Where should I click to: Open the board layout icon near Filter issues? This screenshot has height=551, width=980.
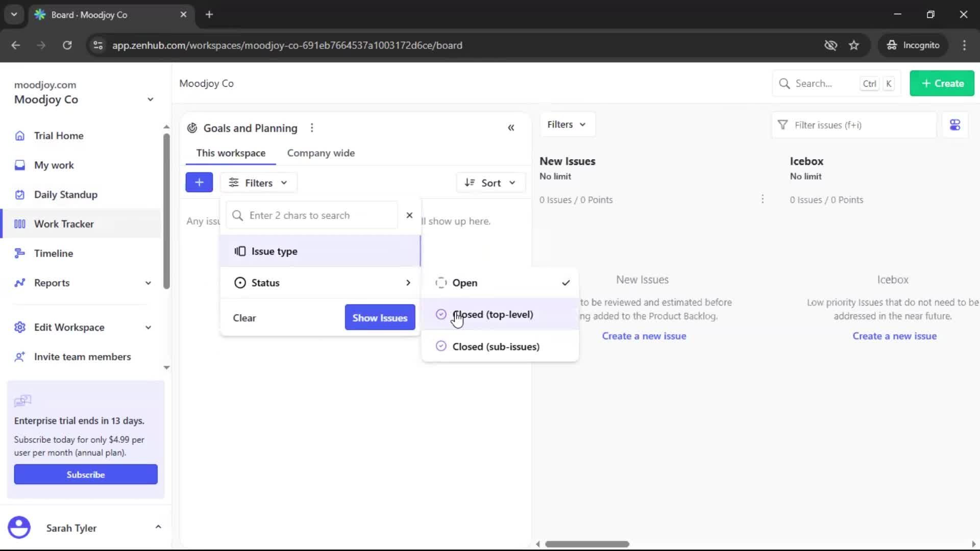tap(955, 124)
